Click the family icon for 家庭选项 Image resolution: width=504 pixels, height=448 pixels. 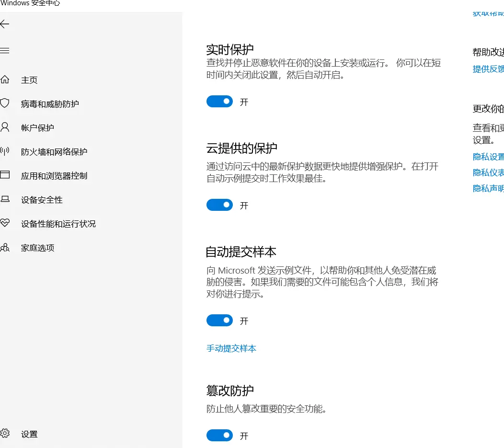4,247
